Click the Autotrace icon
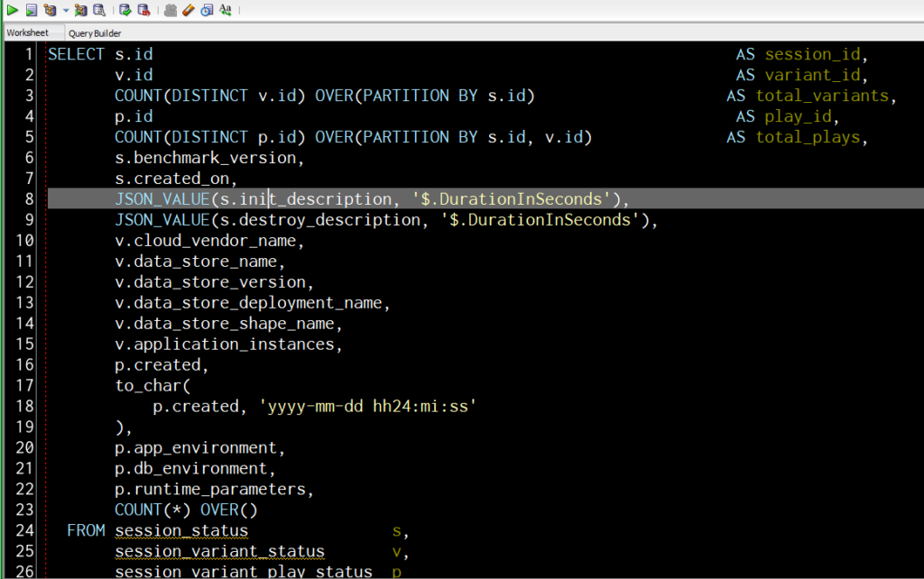 [x=81, y=10]
